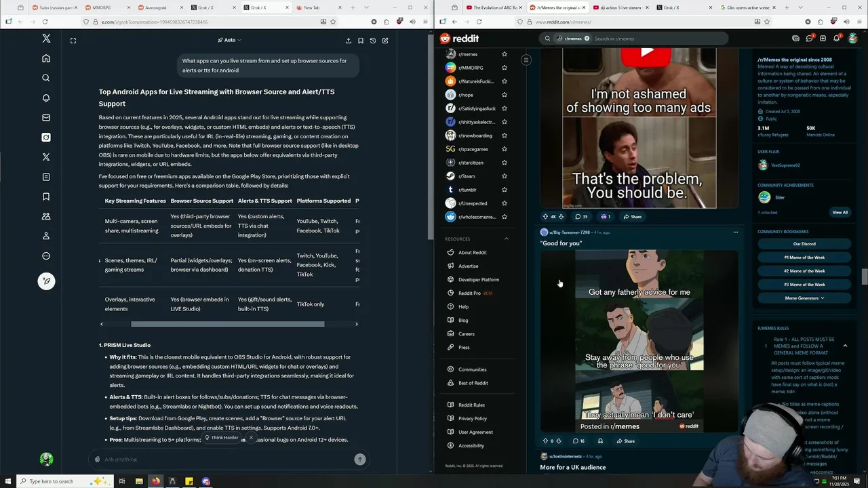
Task: Start a new Grok chat with compose icon
Action: pyautogui.click(x=385, y=41)
